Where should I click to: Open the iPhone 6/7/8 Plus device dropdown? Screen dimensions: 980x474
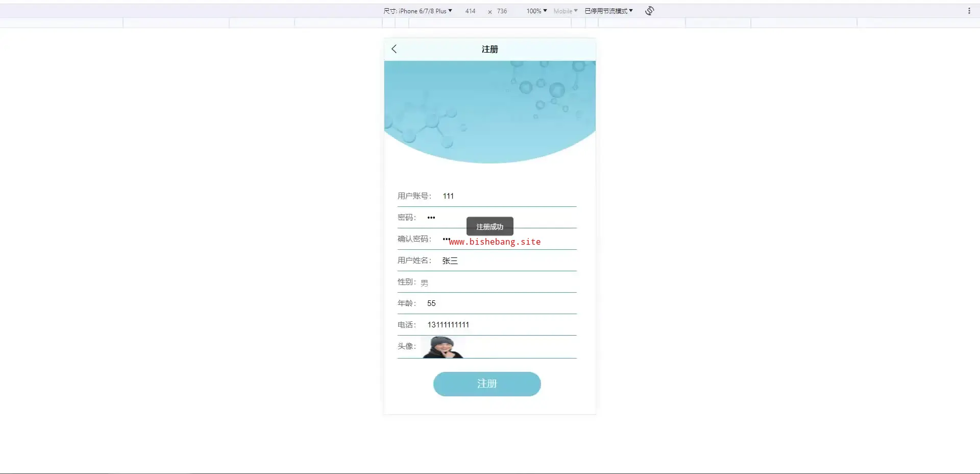click(x=418, y=11)
